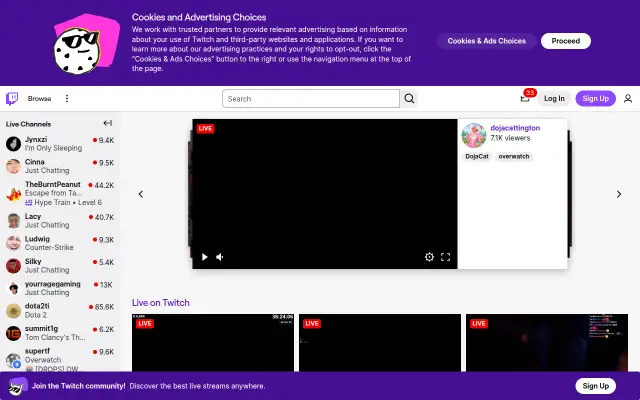Open yourragegaming's live channel
Screen dimensions: 640x400
pyautogui.click(x=60, y=288)
